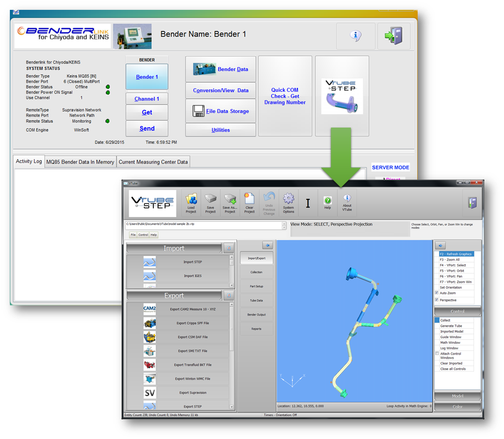Click the Clear Project icon
The width and height of the screenshot is (504, 439).
[249, 199]
